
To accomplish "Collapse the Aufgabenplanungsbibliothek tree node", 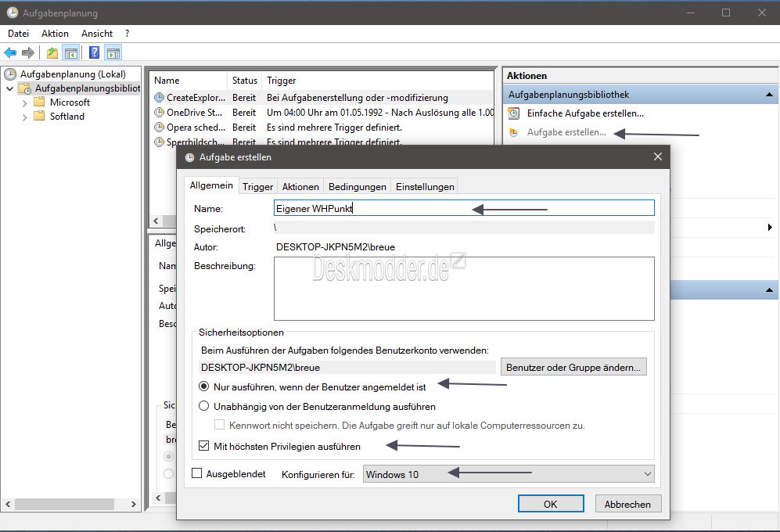I will [x=10, y=88].
